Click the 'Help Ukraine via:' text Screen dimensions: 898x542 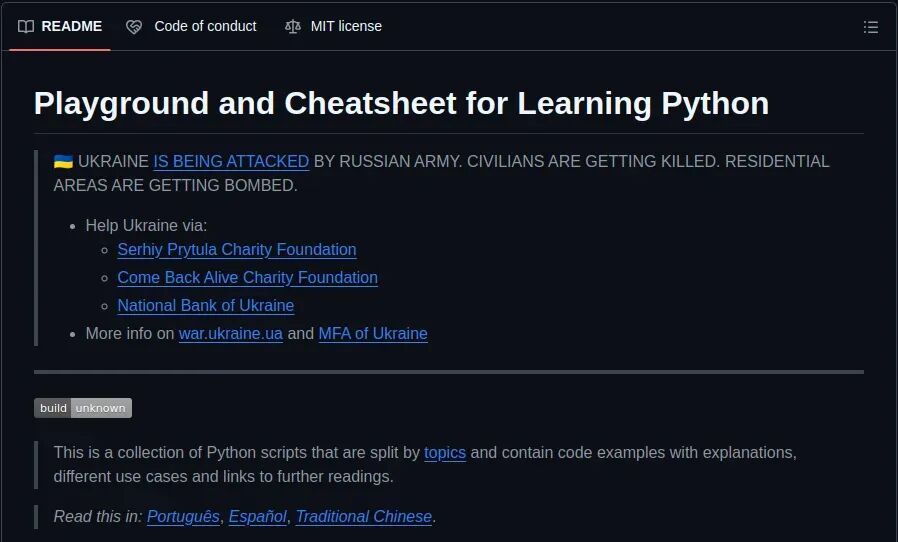click(x=146, y=226)
